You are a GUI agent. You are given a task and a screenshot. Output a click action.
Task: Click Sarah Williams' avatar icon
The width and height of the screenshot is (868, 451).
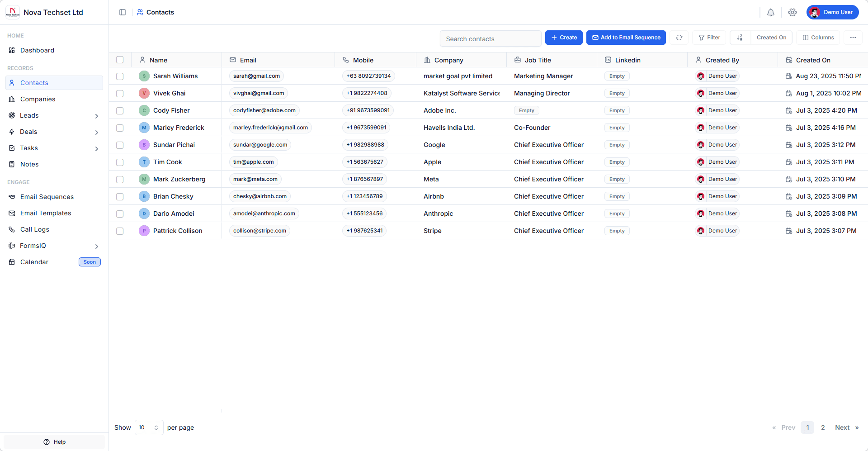(x=144, y=76)
